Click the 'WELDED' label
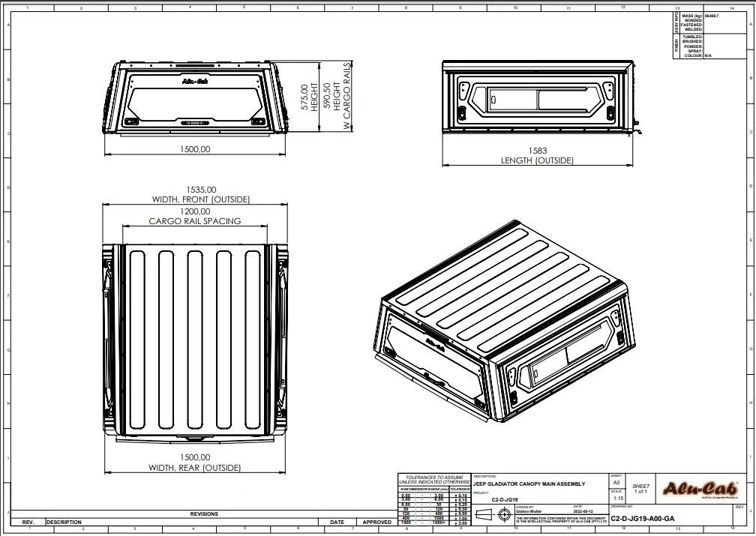 click(693, 29)
